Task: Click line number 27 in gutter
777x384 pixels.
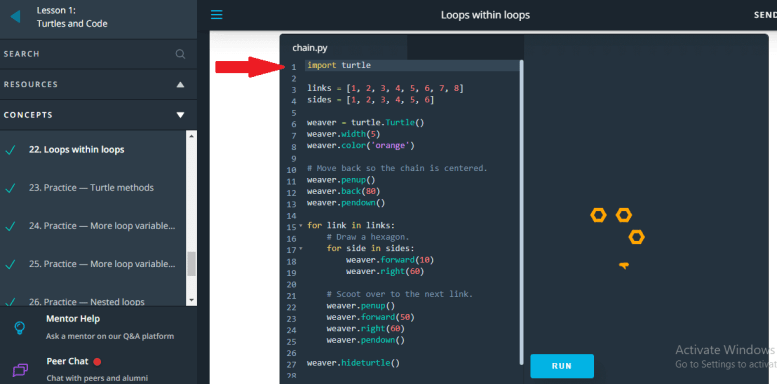Action: click(291, 364)
